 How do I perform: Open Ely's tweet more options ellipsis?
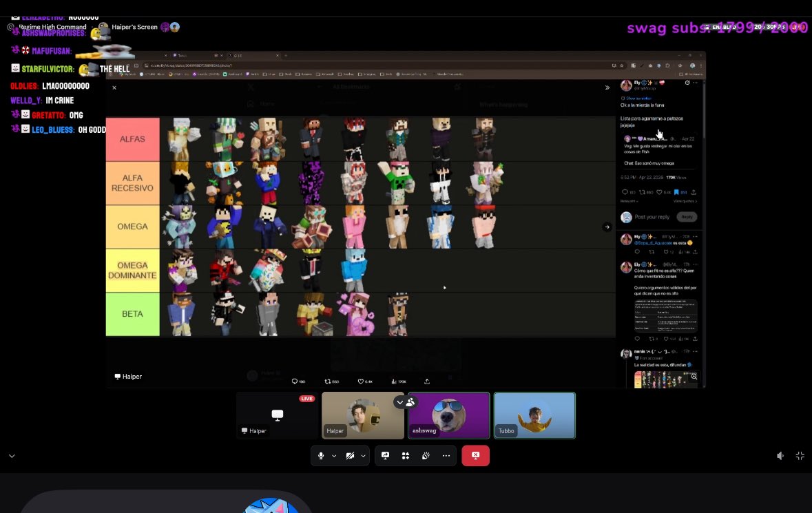pos(695,83)
